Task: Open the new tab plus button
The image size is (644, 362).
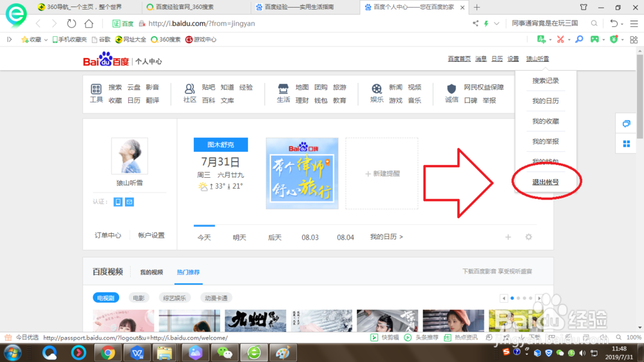Action: coord(477,7)
